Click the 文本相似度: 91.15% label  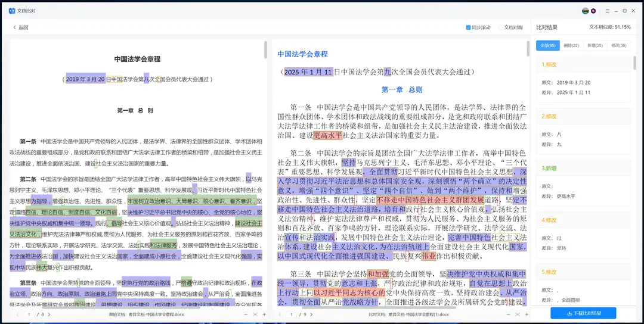(x=610, y=27)
